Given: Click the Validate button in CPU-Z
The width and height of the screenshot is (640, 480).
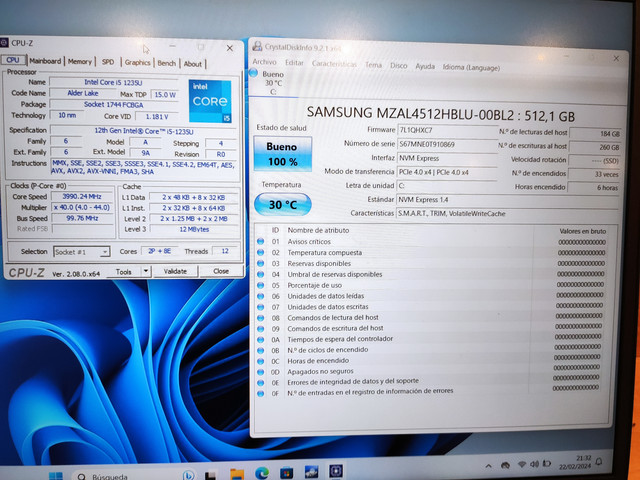Looking at the screenshot, I should [x=176, y=271].
